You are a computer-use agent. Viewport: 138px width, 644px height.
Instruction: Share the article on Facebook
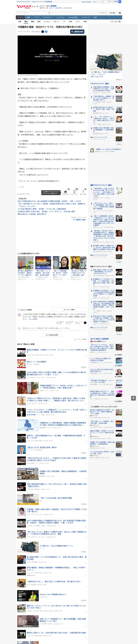pos(46,32)
